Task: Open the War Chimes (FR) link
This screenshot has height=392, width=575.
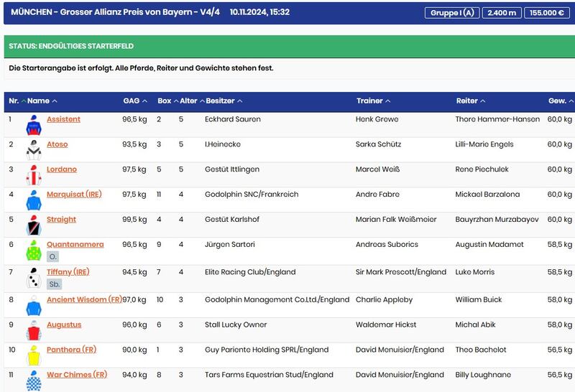Action: pyautogui.click(x=77, y=375)
